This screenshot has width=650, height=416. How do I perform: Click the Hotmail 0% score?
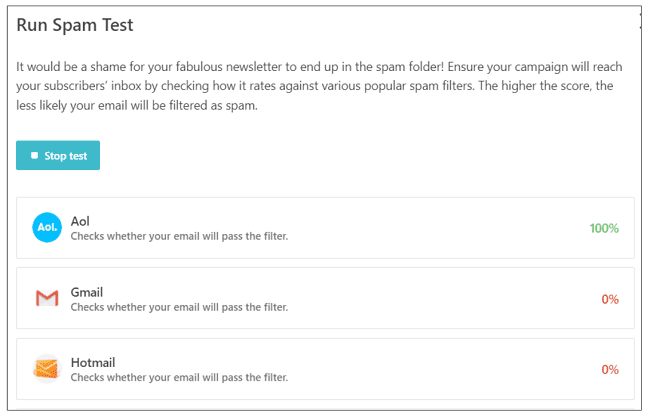click(610, 370)
